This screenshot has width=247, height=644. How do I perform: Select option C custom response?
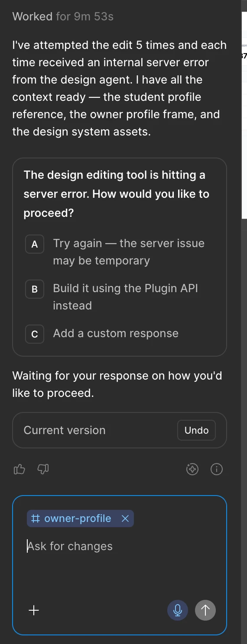(120, 334)
